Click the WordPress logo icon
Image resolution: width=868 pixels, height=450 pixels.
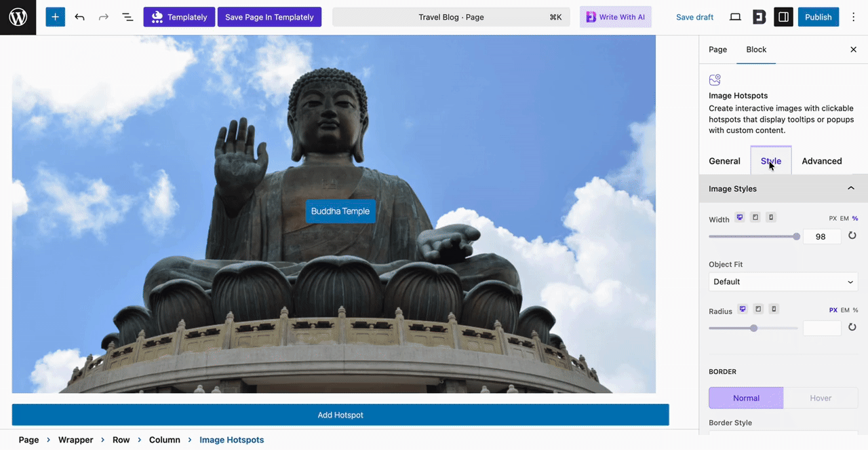point(18,17)
